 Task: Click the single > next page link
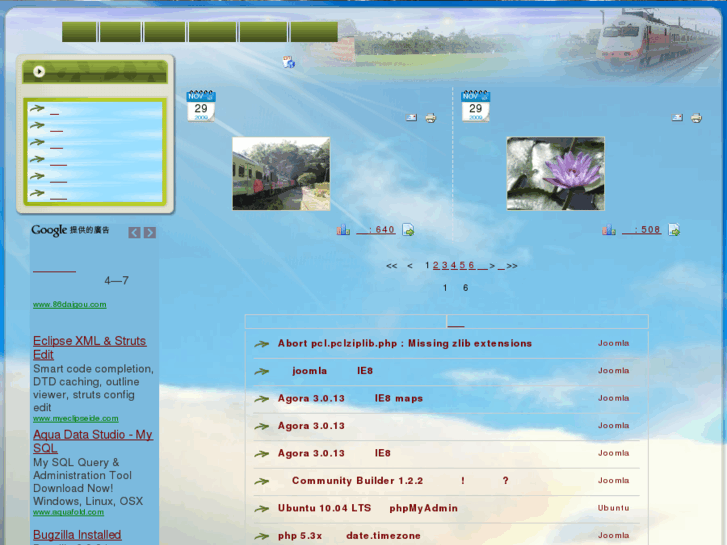[491, 266]
